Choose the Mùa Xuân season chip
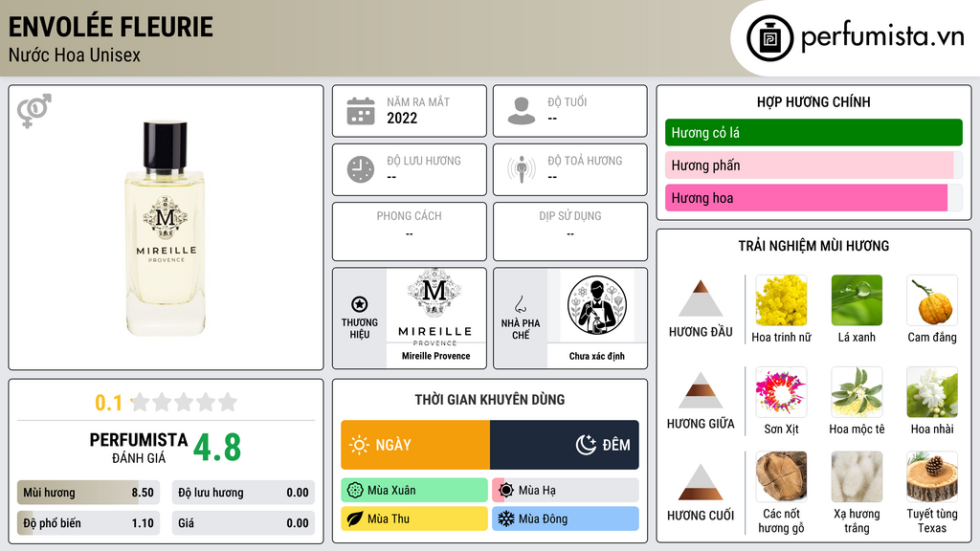980x551 pixels. 414,491
